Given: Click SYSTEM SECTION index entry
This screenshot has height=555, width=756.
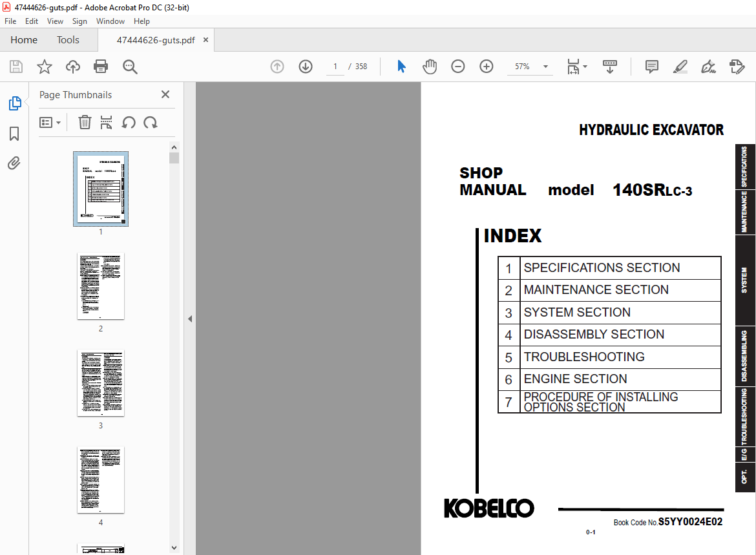Looking at the screenshot, I should pos(609,312).
